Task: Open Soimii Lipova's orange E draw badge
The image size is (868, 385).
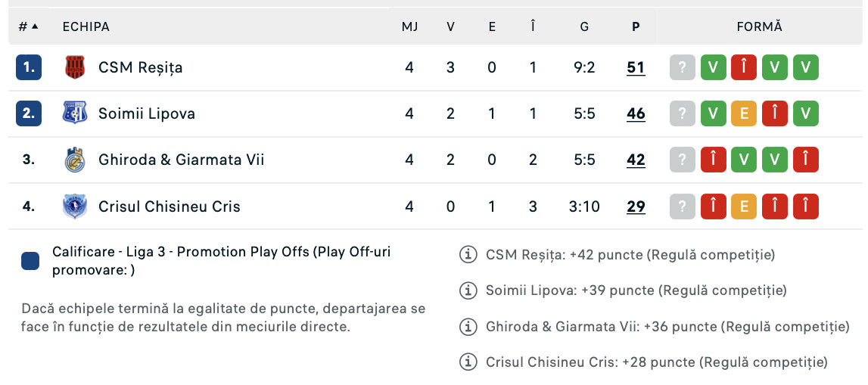Action: click(744, 113)
